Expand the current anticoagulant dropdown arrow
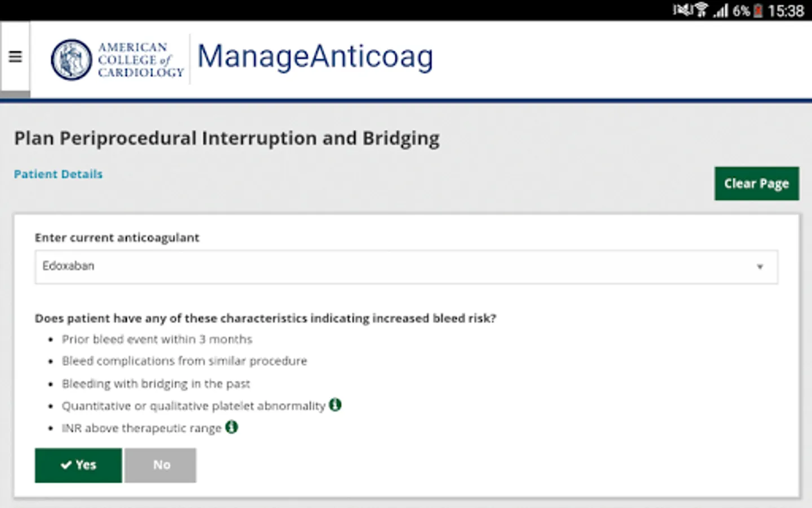 [760, 267]
